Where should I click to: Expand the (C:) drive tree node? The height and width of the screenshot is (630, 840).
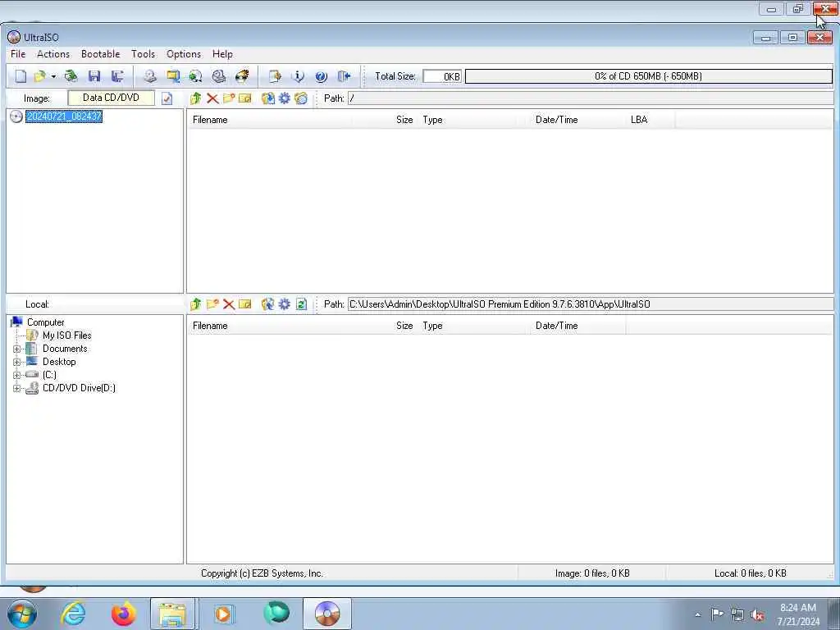point(16,375)
